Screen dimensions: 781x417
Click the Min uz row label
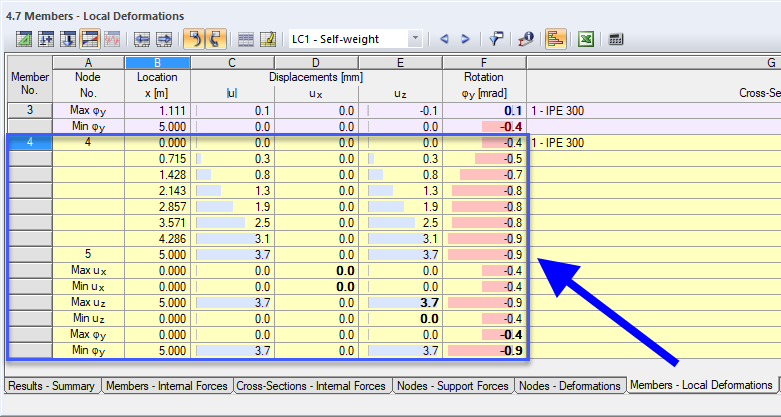tap(88, 318)
